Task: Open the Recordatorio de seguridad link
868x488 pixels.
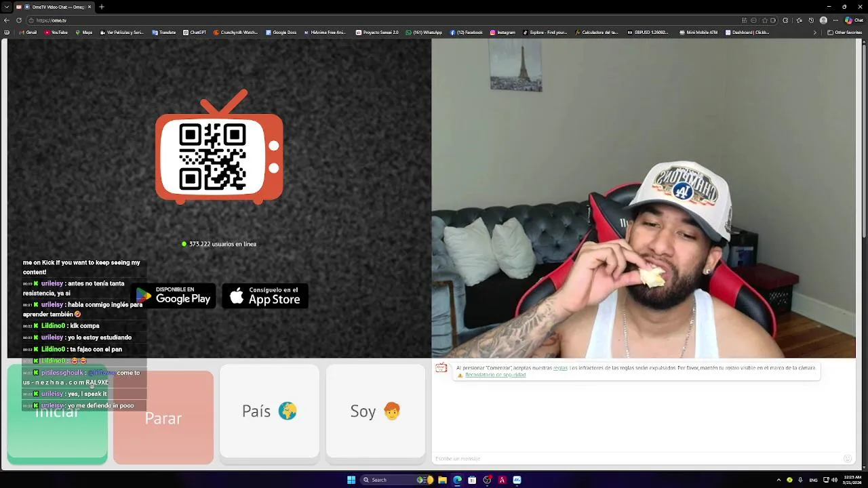Action: coord(495,375)
